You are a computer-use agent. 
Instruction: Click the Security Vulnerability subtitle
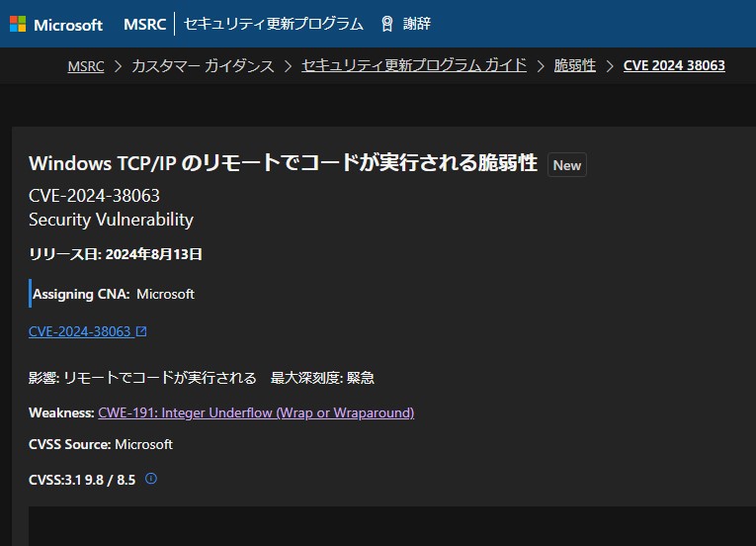pos(111,220)
